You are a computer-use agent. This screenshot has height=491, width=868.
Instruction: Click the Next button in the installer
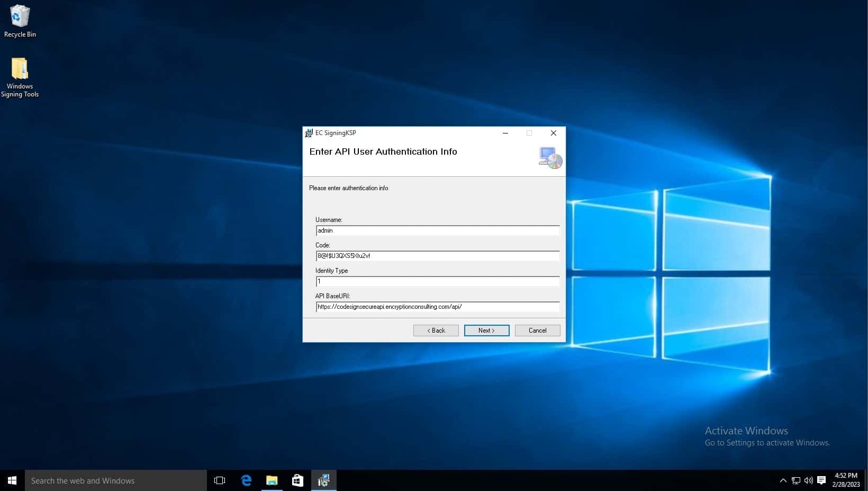(x=486, y=331)
